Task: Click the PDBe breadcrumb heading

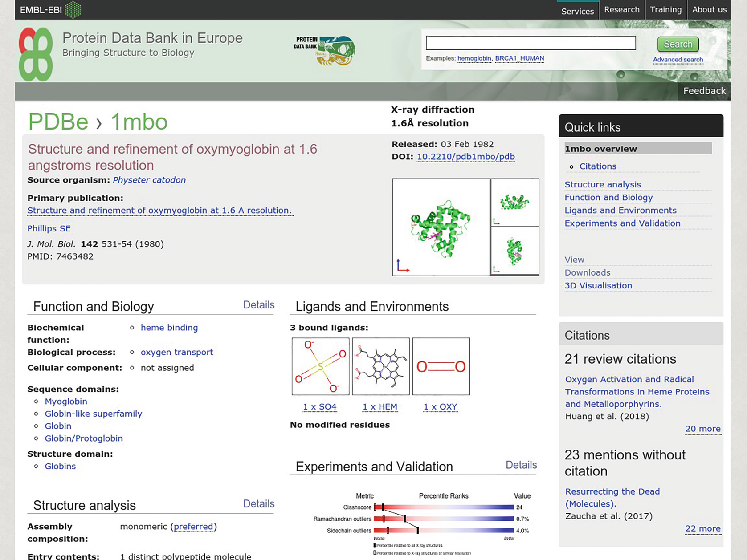Action: tap(58, 122)
